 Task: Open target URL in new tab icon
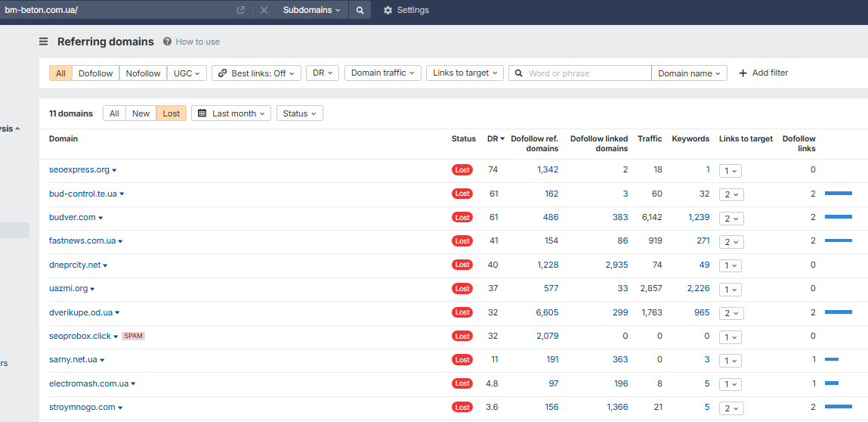point(241,10)
